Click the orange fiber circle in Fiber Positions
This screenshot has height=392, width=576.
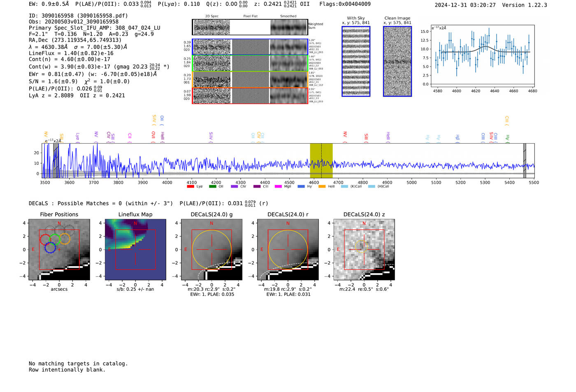coord(65,239)
